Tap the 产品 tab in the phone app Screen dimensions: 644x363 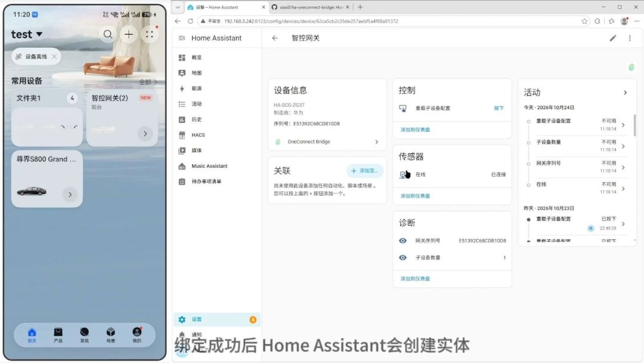pos(58,335)
